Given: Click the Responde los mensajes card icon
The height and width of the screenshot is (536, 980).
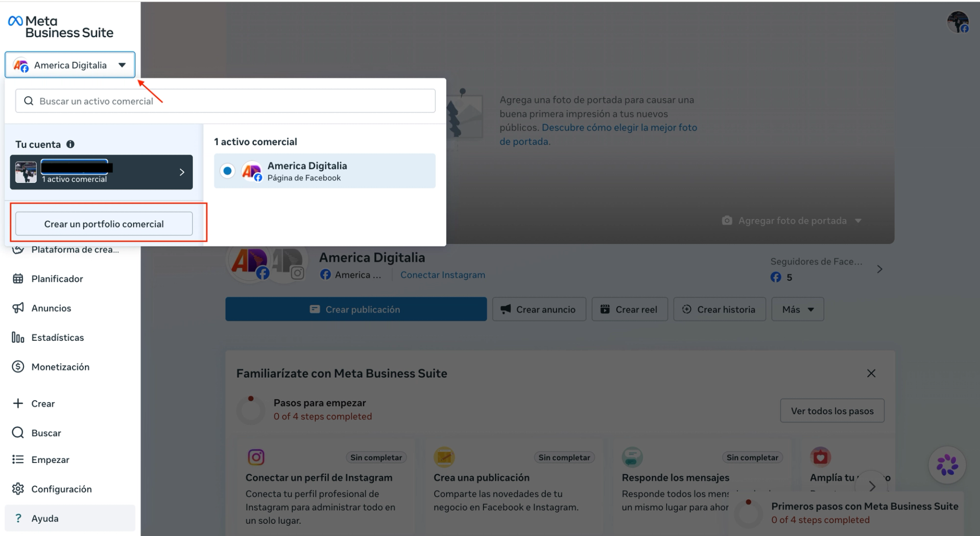Looking at the screenshot, I should coord(632,457).
